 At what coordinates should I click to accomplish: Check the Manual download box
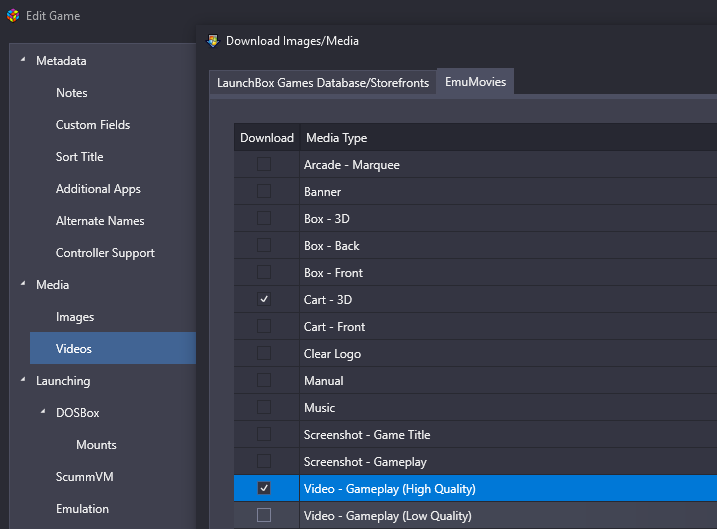pyautogui.click(x=264, y=380)
